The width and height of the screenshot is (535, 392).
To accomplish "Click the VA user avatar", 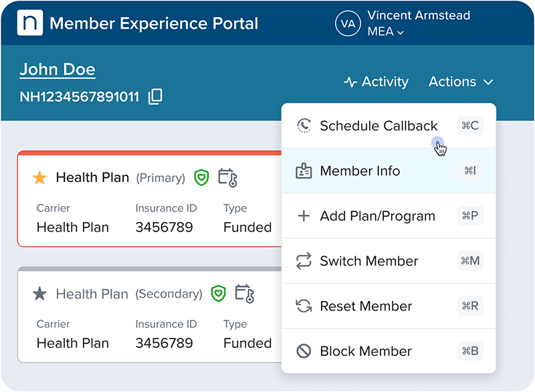I will click(348, 23).
